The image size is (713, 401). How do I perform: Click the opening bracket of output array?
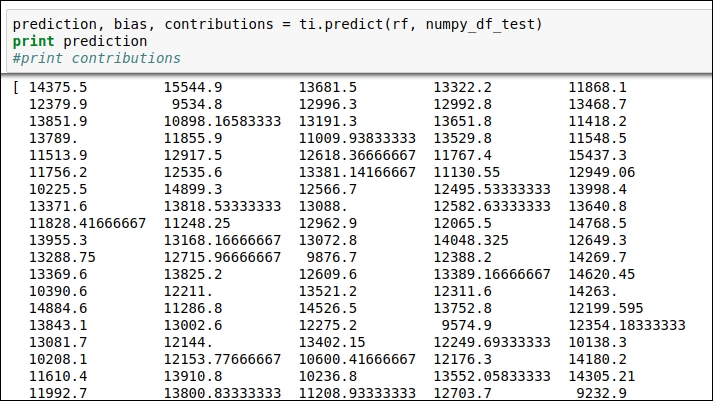tap(16, 87)
